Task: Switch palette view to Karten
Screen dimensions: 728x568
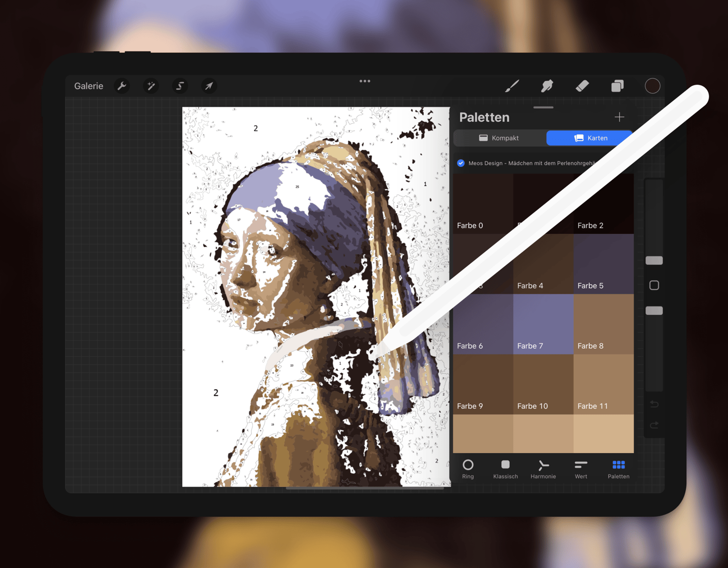Action: 590,138
